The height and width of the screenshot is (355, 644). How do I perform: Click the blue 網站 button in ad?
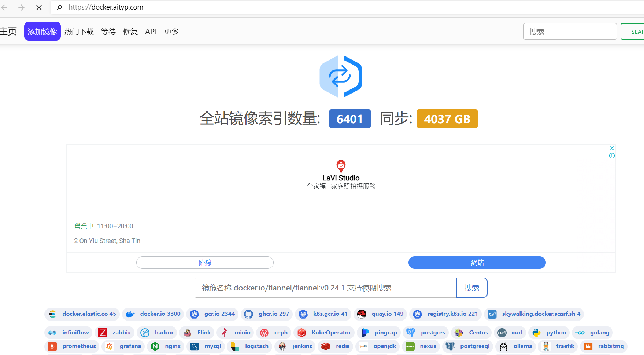click(477, 263)
